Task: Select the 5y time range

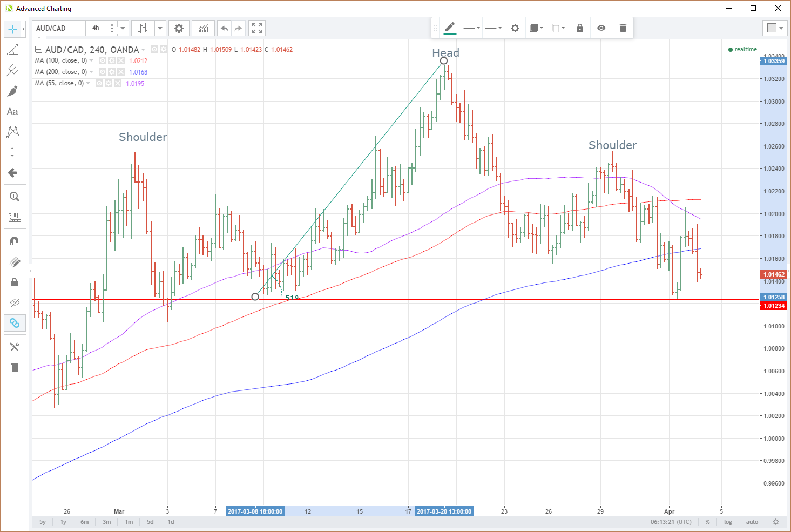Action: tap(43, 522)
